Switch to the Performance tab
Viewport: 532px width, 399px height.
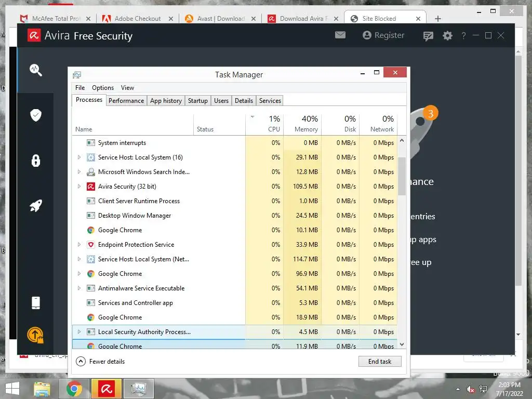(126, 101)
